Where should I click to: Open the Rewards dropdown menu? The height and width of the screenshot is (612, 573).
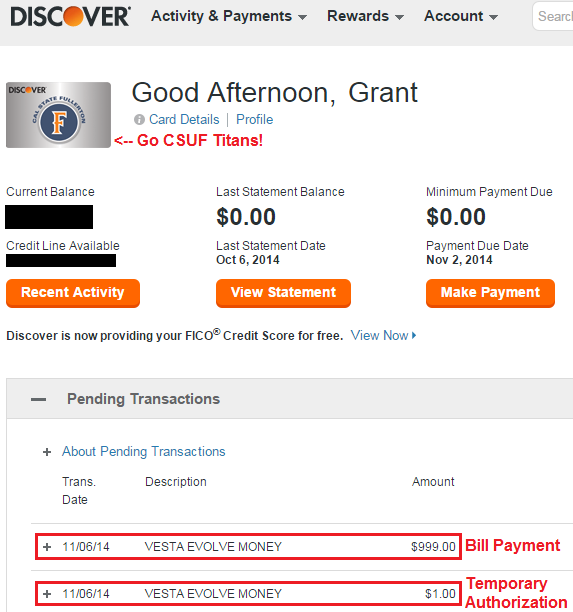(365, 16)
